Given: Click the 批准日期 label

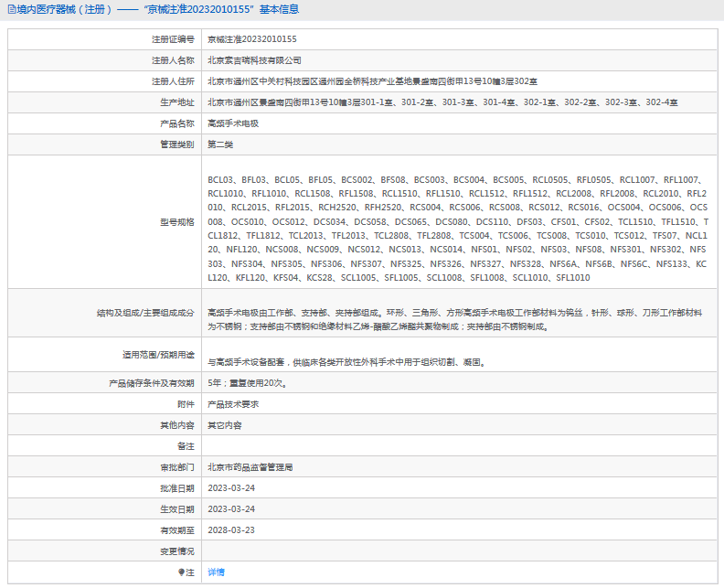Looking at the screenshot, I should point(177,488).
